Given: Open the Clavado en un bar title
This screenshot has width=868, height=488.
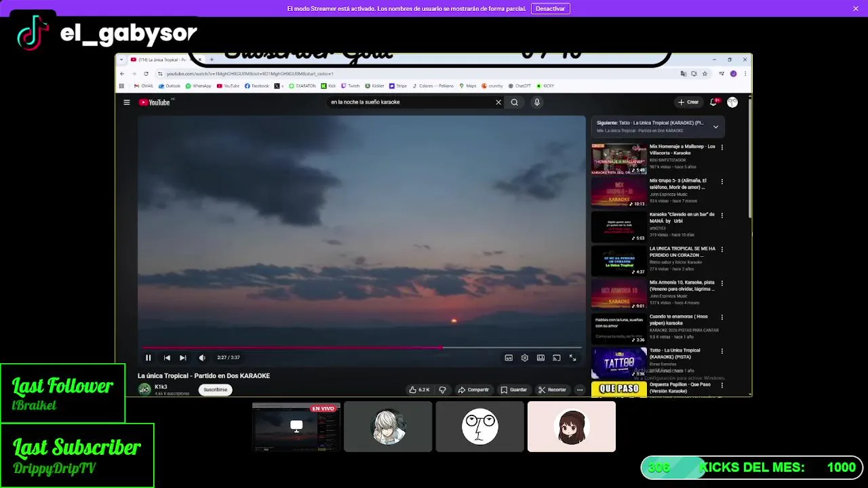Looking at the screenshot, I should 682,218.
